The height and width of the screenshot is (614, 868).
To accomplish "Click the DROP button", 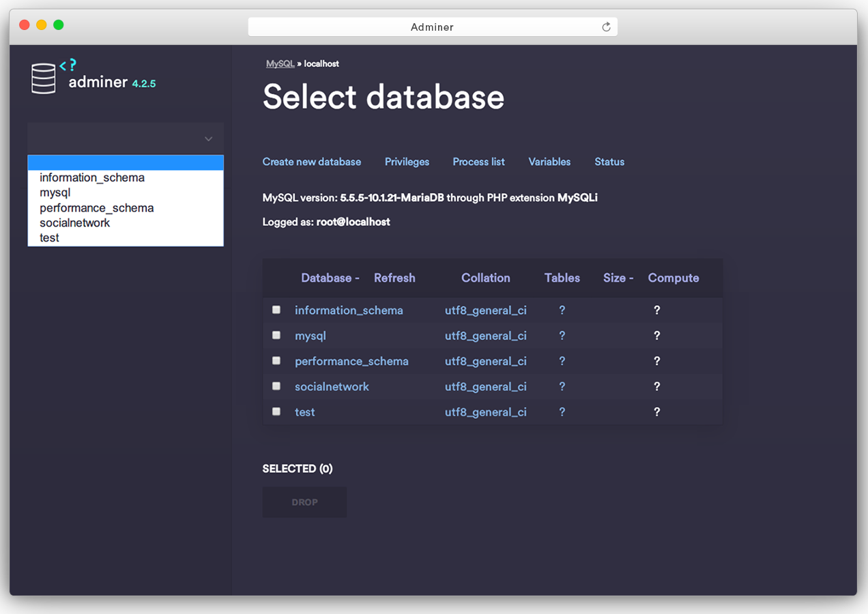I will point(304,502).
